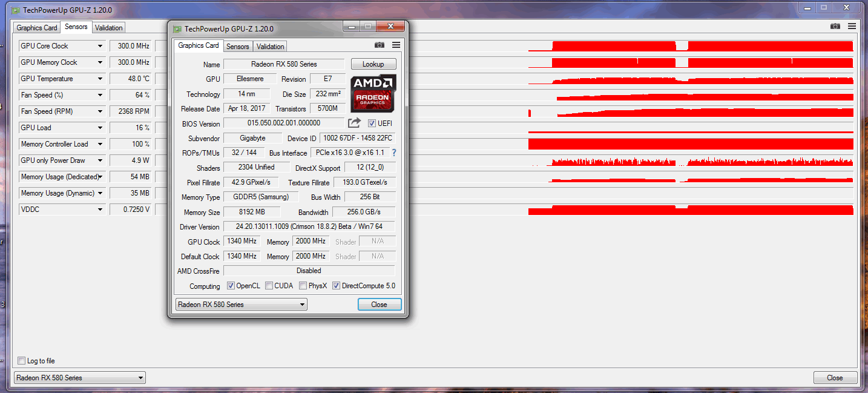Open the Memory Usage (Dedicated) dropdown
This screenshot has width=868, height=393.
tap(100, 177)
